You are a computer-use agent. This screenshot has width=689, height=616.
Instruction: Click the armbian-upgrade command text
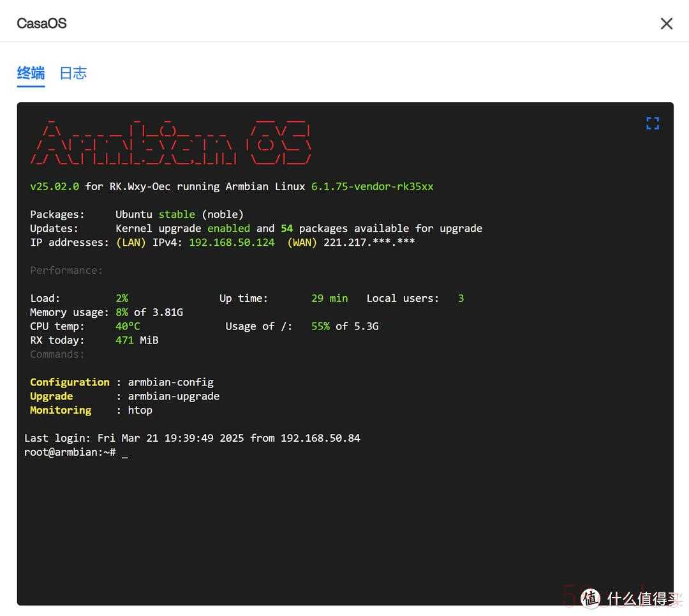pyautogui.click(x=174, y=396)
